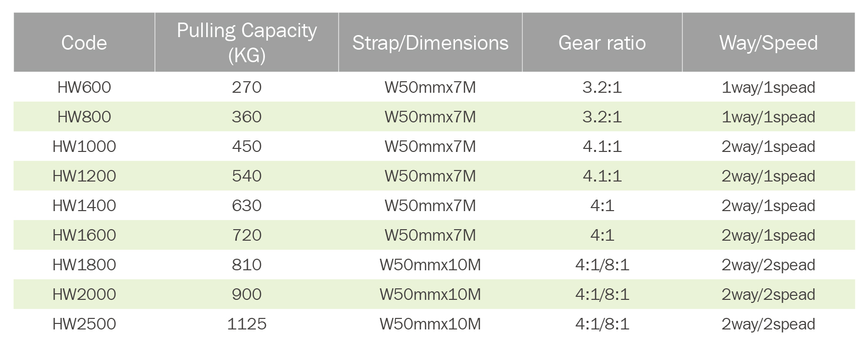This screenshot has width=868, height=347.
Task: Select the HW1000 code cell
Action: tap(84, 146)
